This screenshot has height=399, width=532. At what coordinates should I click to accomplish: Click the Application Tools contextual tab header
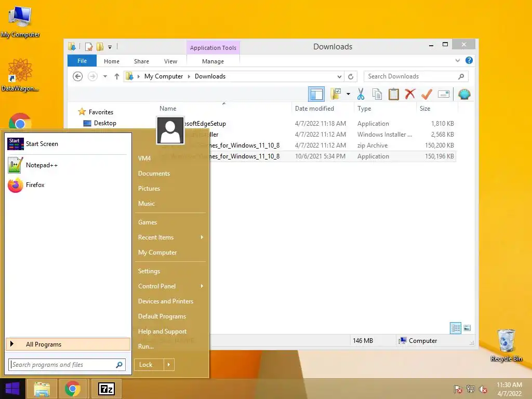213,48
